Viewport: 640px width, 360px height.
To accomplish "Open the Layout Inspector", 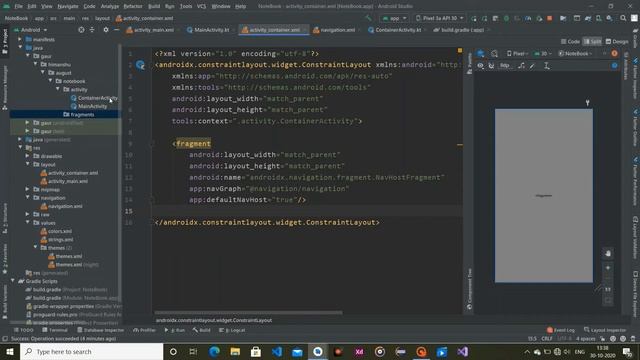I will click(605, 330).
